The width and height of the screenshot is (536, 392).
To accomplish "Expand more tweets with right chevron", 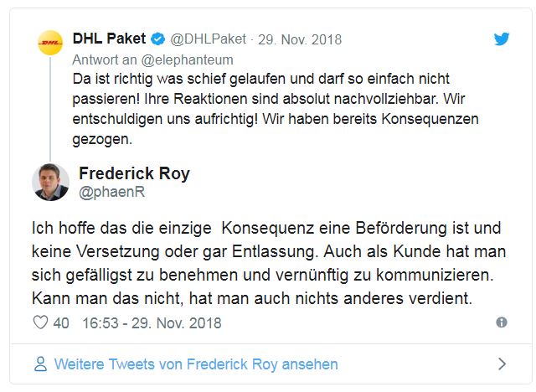I will (x=501, y=364).
